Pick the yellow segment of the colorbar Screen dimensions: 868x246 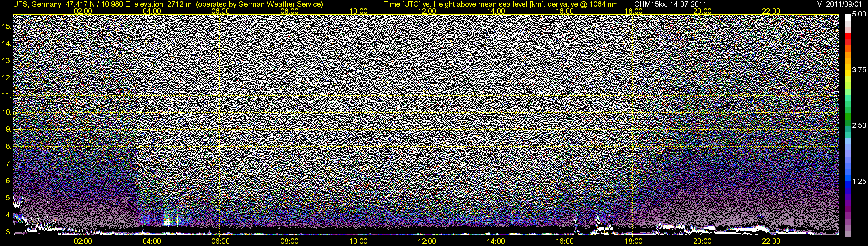pyautogui.click(x=848, y=74)
